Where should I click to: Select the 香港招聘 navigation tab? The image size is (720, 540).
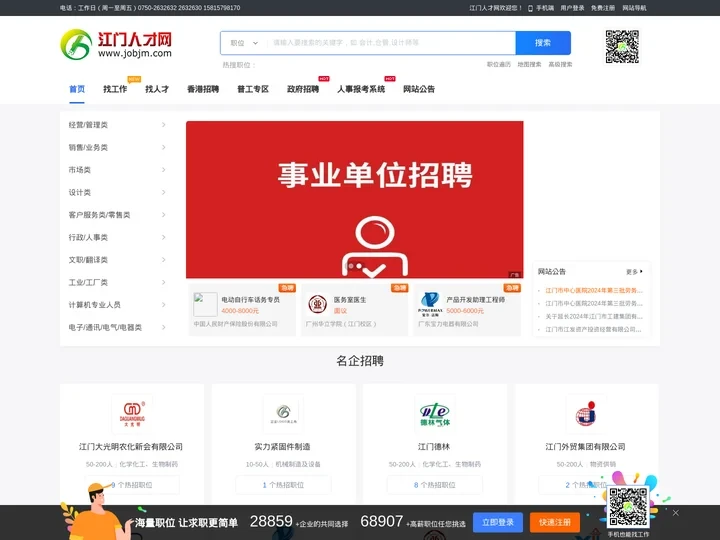pyautogui.click(x=203, y=89)
